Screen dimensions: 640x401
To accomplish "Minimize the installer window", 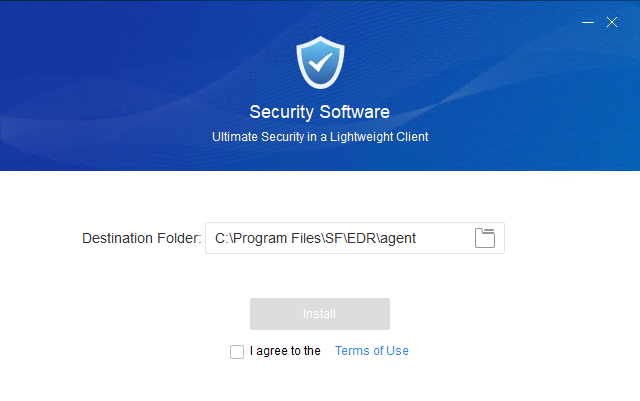I will (585, 21).
